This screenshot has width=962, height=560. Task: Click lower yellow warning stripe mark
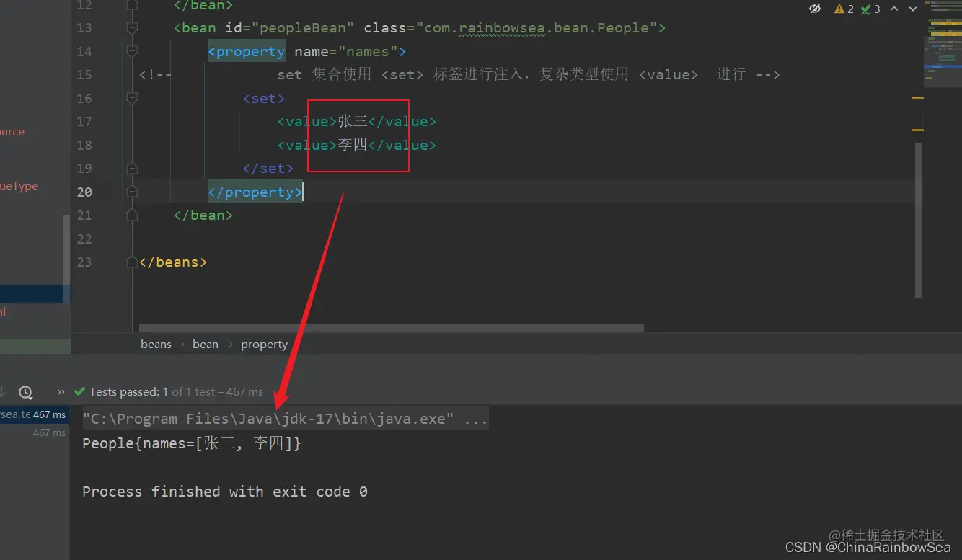[917, 130]
